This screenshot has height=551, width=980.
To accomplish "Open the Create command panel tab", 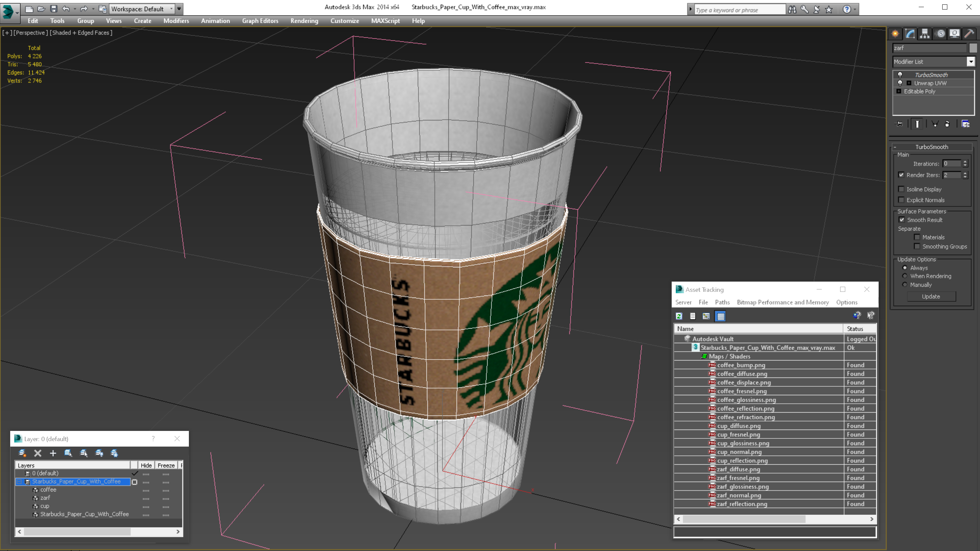I will click(895, 34).
